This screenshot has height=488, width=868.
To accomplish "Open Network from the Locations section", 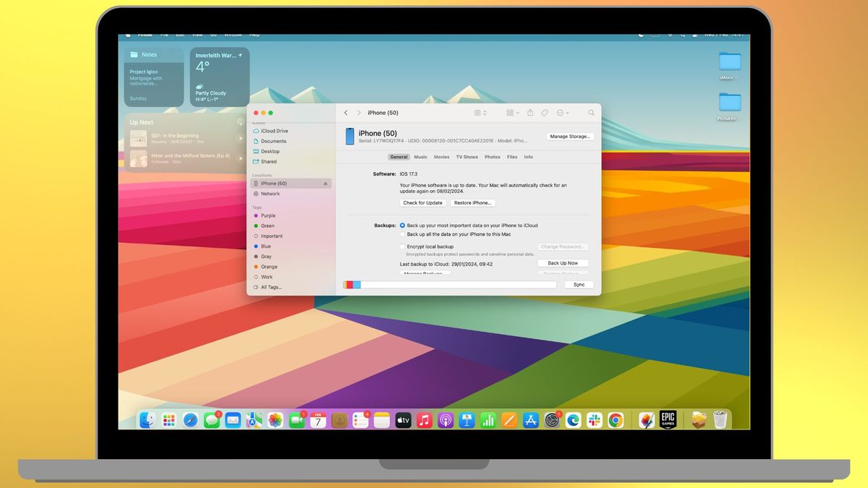I will click(x=271, y=193).
